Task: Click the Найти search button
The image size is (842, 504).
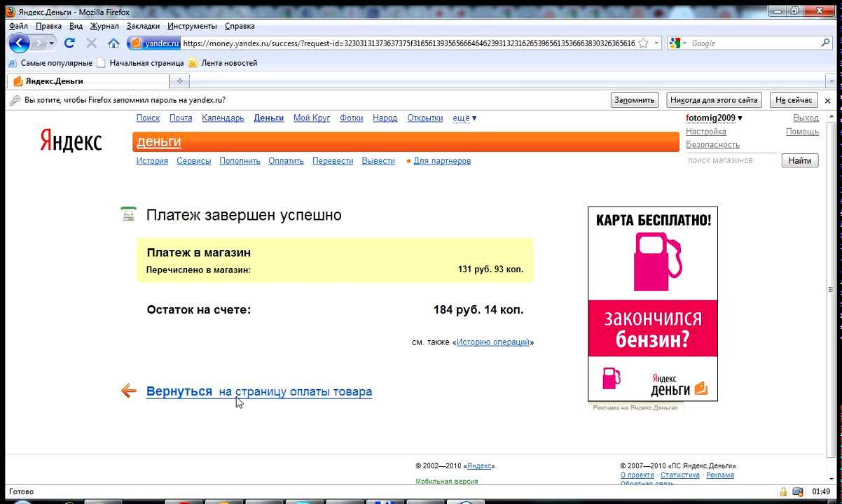Action: coord(800,160)
